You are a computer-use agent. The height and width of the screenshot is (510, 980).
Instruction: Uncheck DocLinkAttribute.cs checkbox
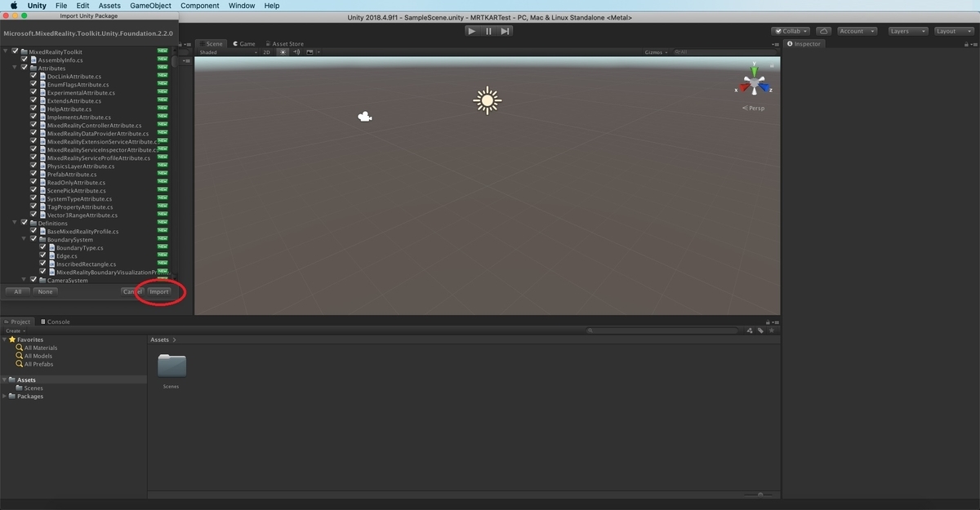33,77
